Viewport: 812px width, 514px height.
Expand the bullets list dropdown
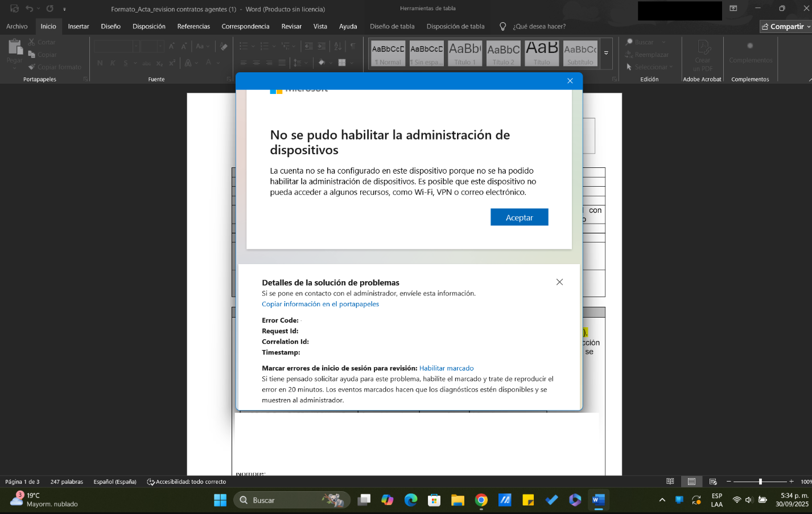click(253, 46)
